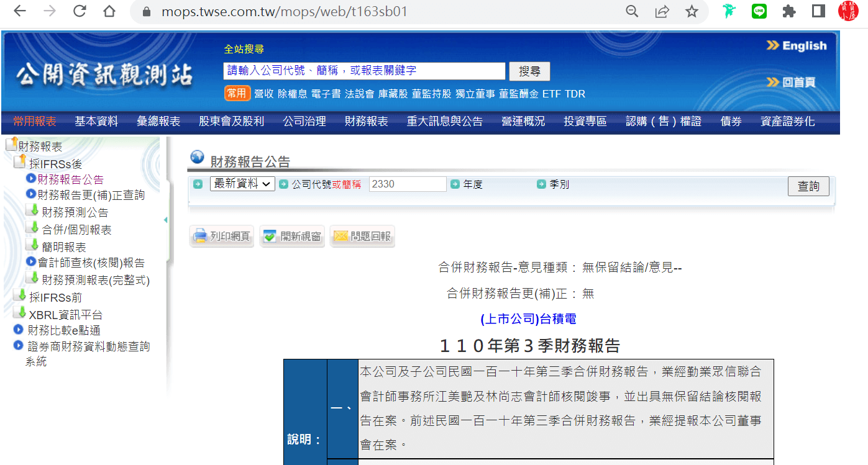The height and width of the screenshot is (465, 868).
Task: Print the page with 列印網頁
Action: point(222,237)
